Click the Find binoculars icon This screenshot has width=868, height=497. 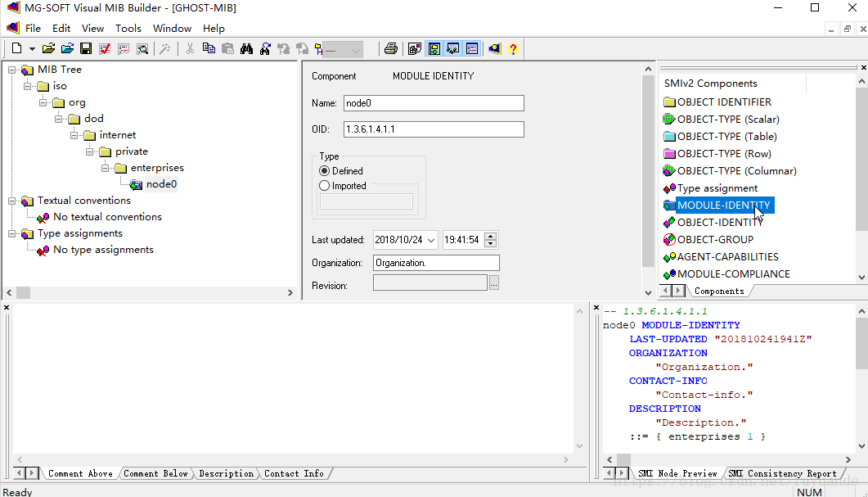[x=246, y=49]
